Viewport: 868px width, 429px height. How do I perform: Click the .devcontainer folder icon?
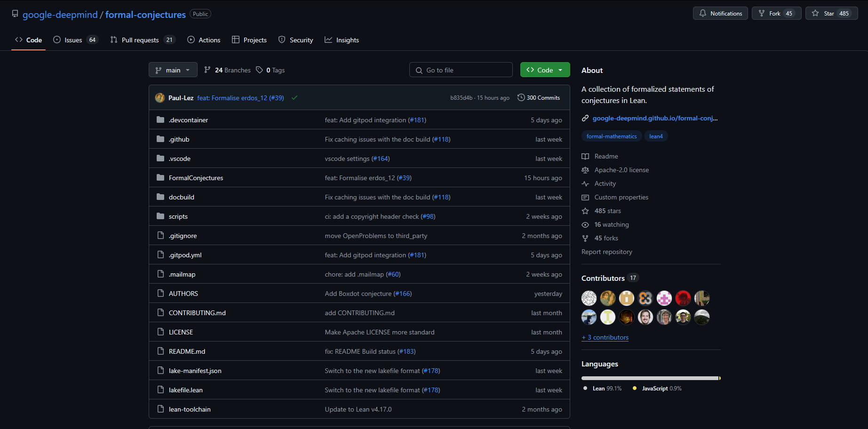coord(160,120)
